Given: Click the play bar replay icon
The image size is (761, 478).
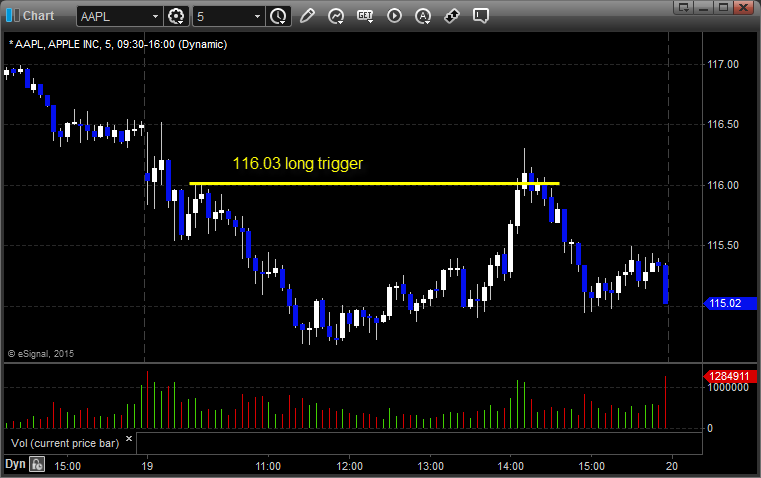Looking at the screenshot, I should click(x=394, y=16).
